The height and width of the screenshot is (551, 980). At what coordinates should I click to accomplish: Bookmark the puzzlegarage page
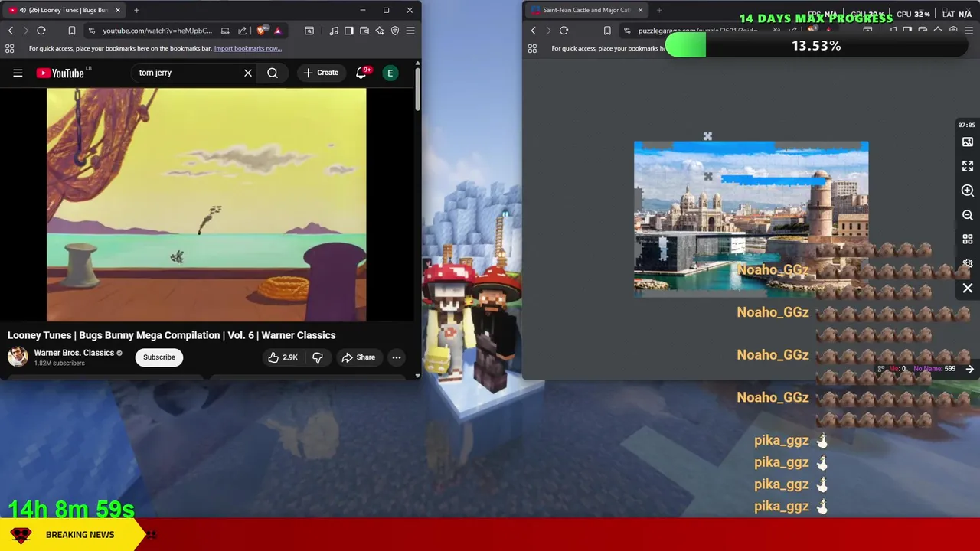(607, 31)
